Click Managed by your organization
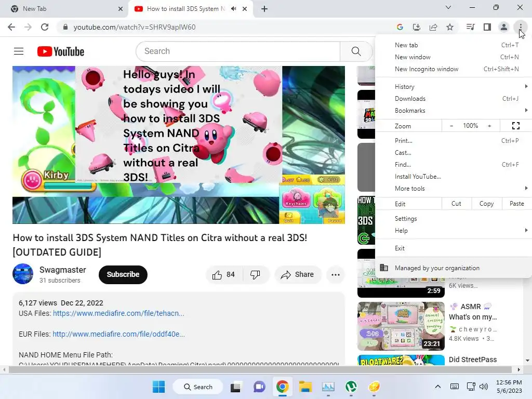Image resolution: width=532 pixels, height=399 pixels. coord(454,268)
